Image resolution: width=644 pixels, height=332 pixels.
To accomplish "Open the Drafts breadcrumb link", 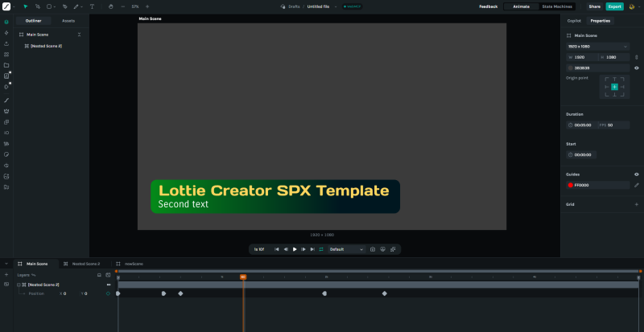I will 294,6.
